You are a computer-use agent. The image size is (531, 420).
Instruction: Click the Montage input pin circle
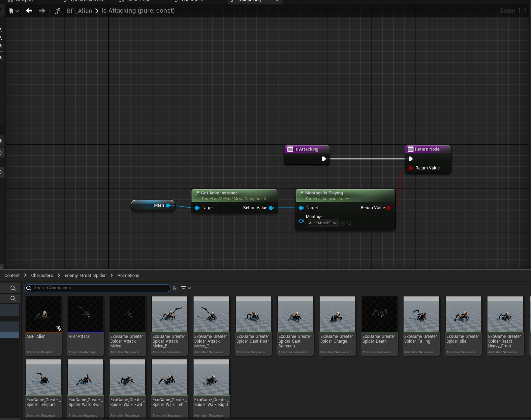pyautogui.click(x=301, y=221)
